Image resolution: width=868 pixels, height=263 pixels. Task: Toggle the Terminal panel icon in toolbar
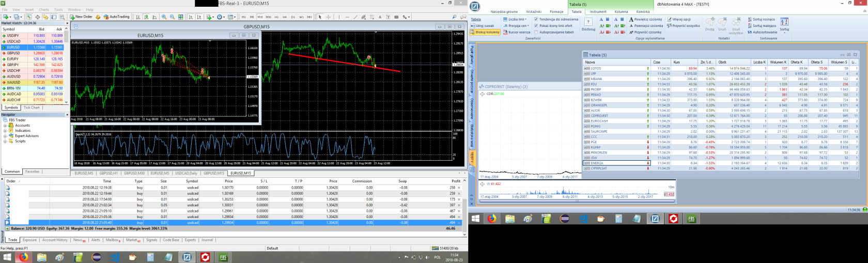point(54,17)
